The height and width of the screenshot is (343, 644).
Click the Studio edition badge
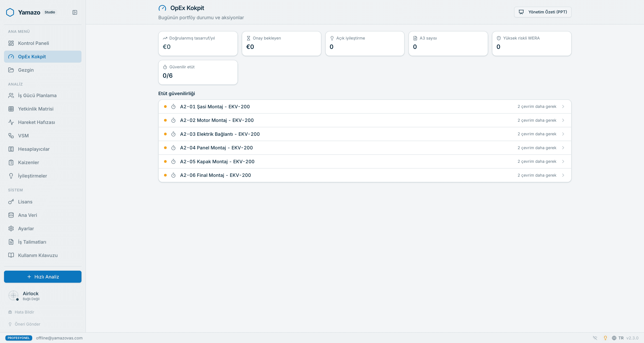[x=50, y=12]
